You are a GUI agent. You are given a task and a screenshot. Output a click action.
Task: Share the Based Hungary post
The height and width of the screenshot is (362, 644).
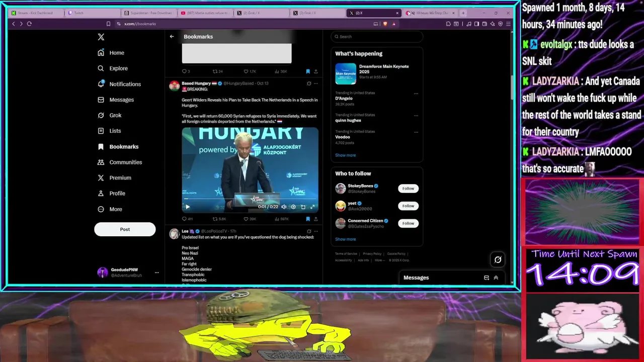point(316,219)
